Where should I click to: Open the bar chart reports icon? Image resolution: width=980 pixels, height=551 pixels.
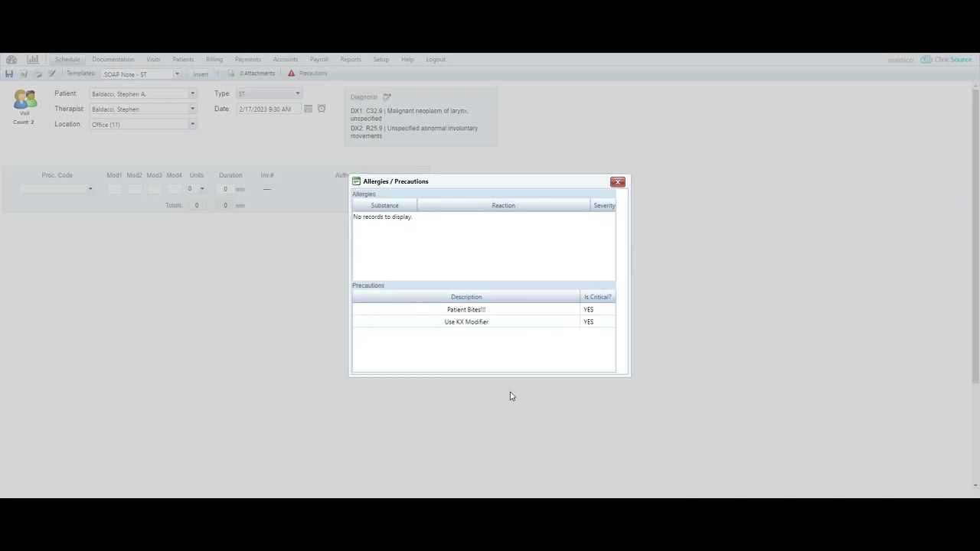pos(33,59)
